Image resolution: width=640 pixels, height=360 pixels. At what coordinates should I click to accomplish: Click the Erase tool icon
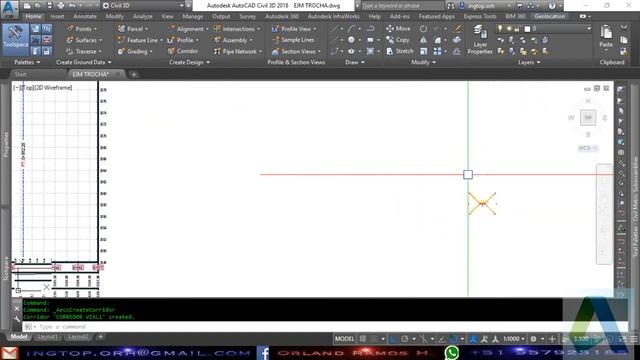point(458,29)
